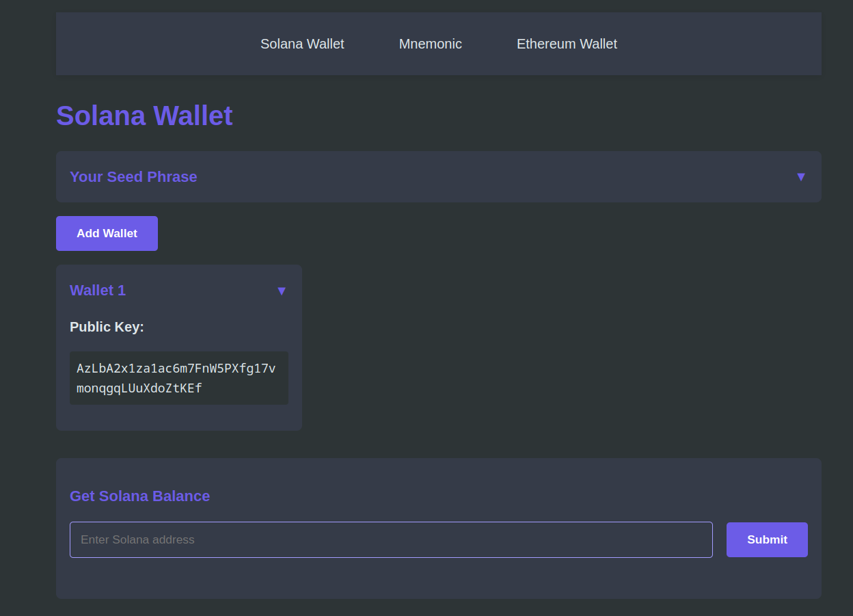Click the Wallet 1 title

pos(98,290)
